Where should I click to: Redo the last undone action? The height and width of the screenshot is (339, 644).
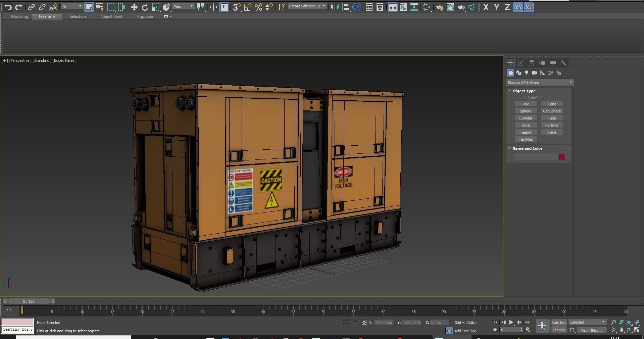point(19,7)
